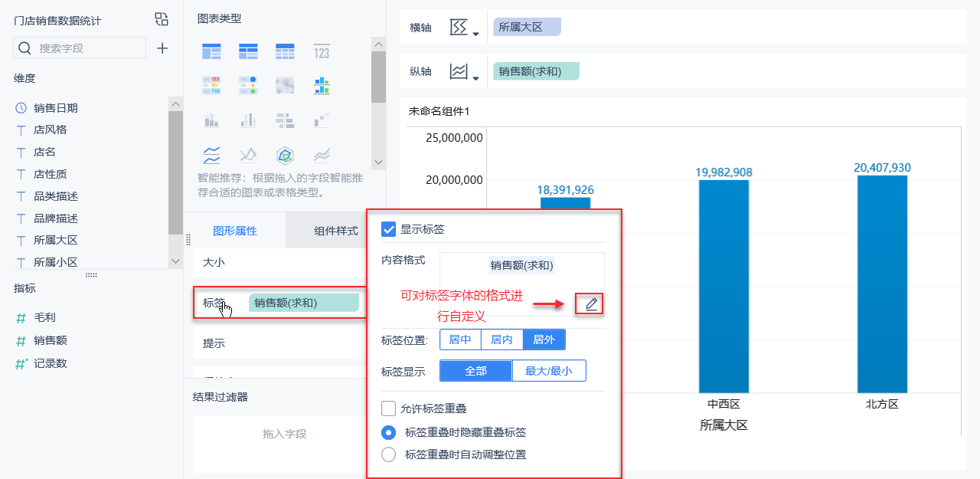Screen dimensions: 980x479
Task: Select the gray area chart type icon
Action: coord(322,156)
